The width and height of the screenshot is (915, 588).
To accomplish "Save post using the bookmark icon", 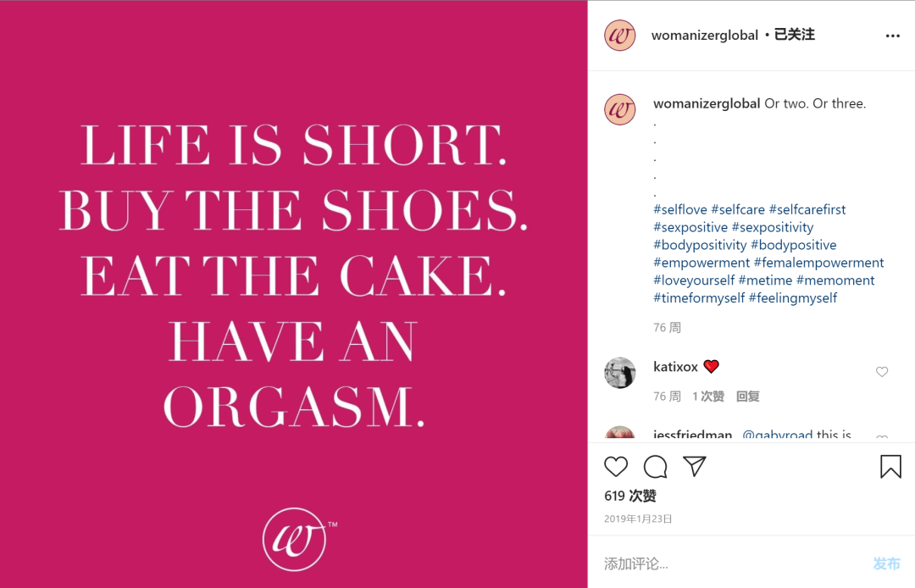I will tap(890, 467).
